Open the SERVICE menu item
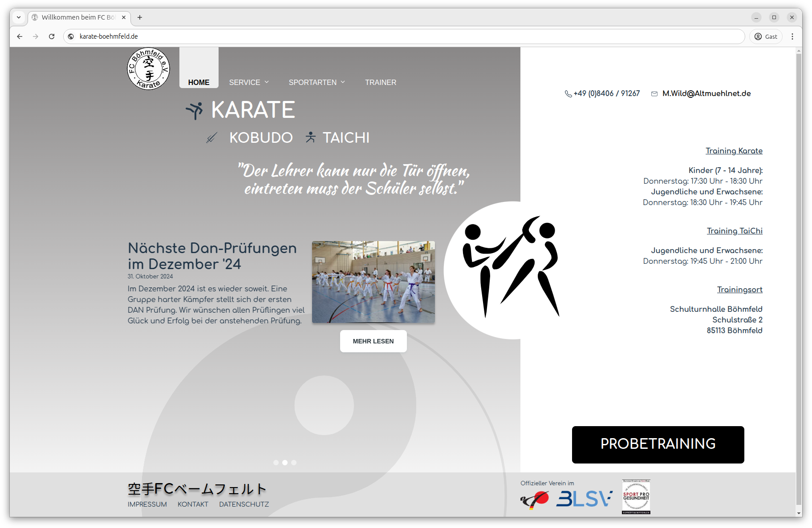This screenshot has height=528, width=812. tap(245, 82)
